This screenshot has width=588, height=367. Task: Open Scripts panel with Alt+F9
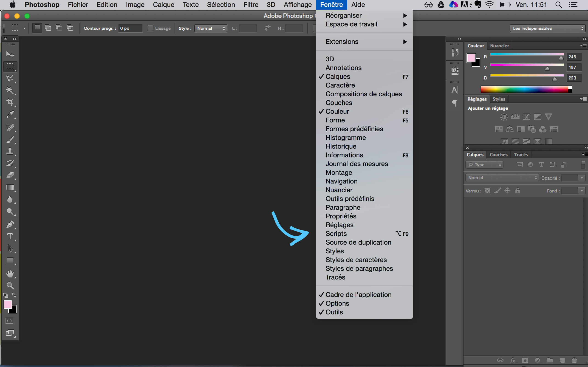pyautogui.click(x=336, y=233)
